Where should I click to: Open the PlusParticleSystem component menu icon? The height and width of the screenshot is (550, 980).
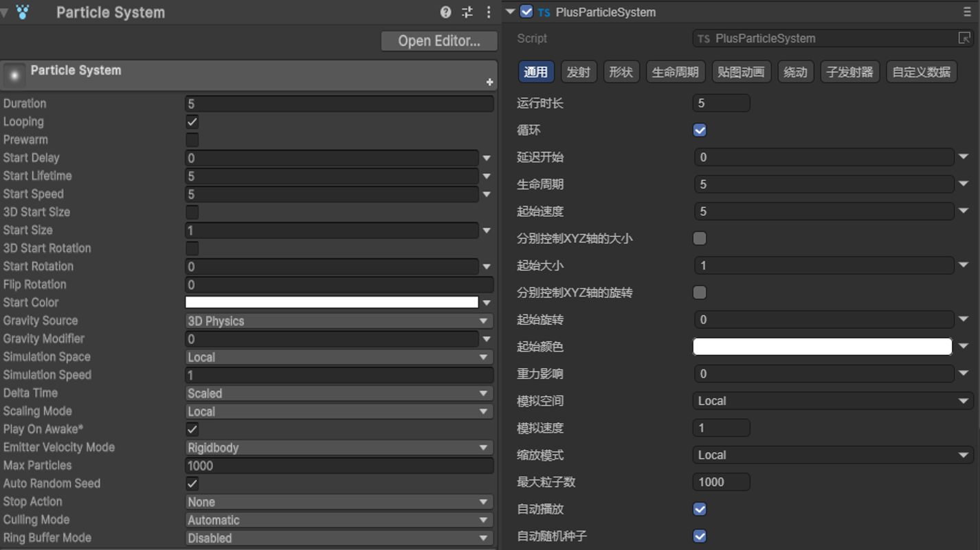click(x=967, y=12)
